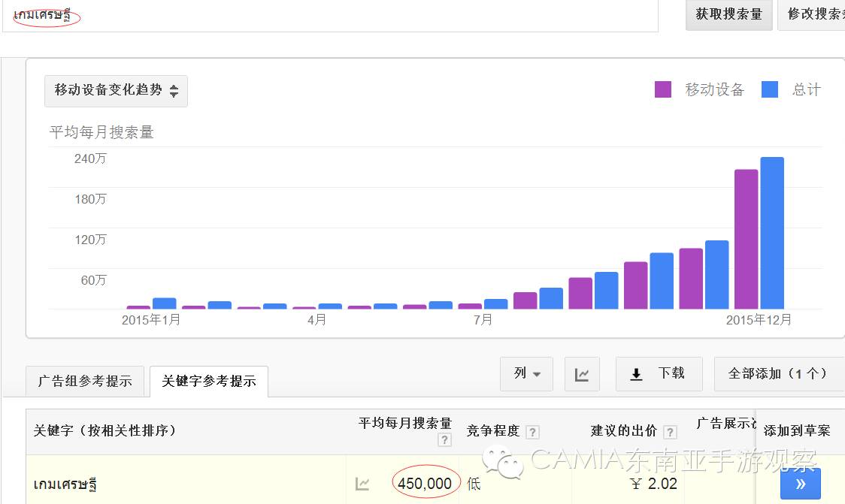Click the 450,000 search volume value

click(425, 484)
